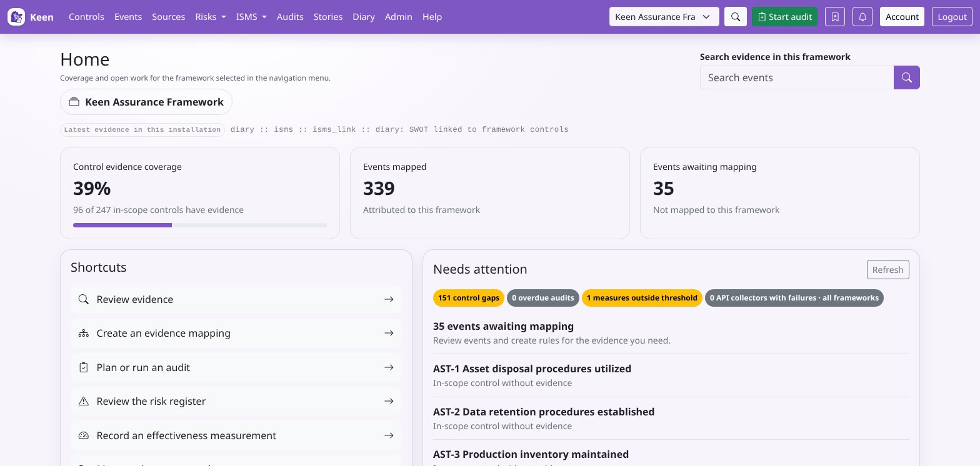
Task: Click the gauge icon beside Record an effectiveness measurement
Action: click(x=83, y=435)
